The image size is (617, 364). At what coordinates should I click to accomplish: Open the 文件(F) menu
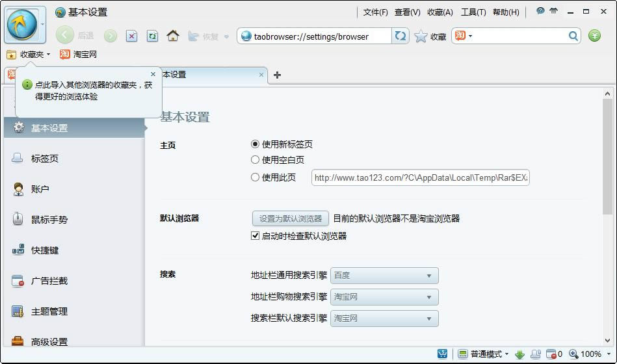(375, 12)
